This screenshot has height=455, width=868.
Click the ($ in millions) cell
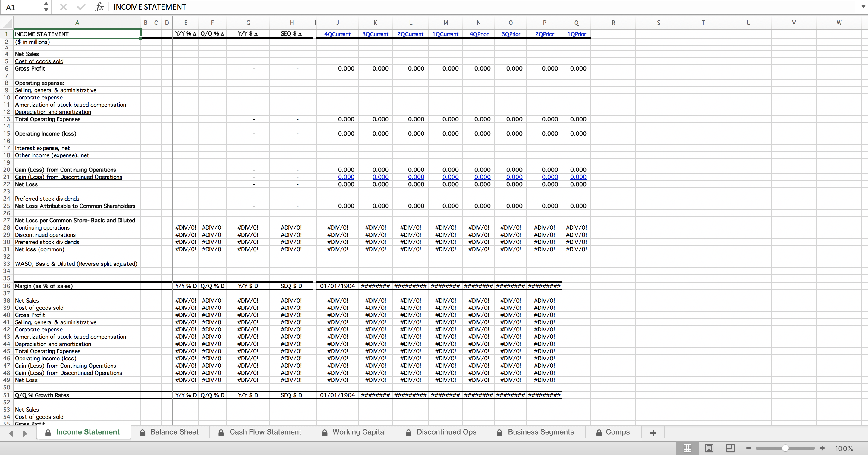tap(77, 42)
